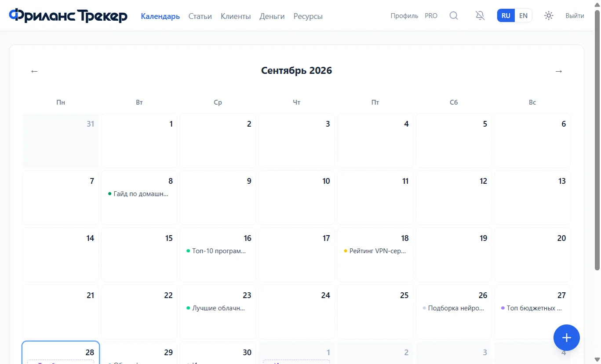The image size is (601, 364).
Task: Open the 'Рейтинг VPN-сер...' event
Action: pos(375,251)
